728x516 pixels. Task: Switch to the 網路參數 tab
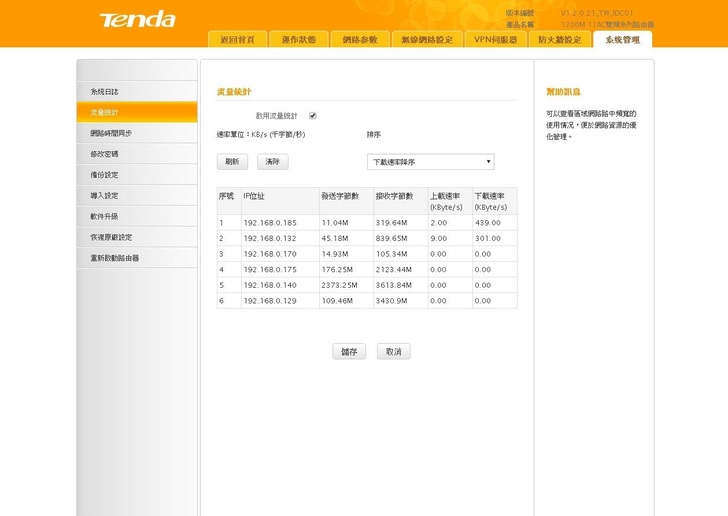(359, 40)
